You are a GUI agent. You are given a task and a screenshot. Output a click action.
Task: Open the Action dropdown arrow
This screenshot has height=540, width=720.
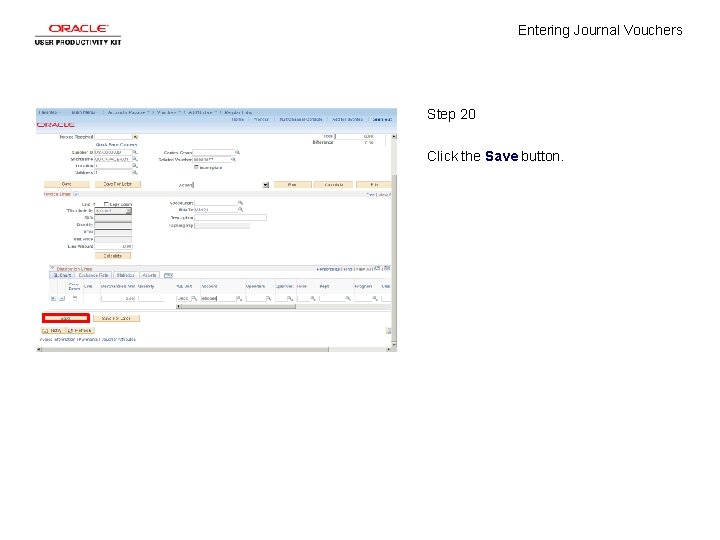[265, 185]
